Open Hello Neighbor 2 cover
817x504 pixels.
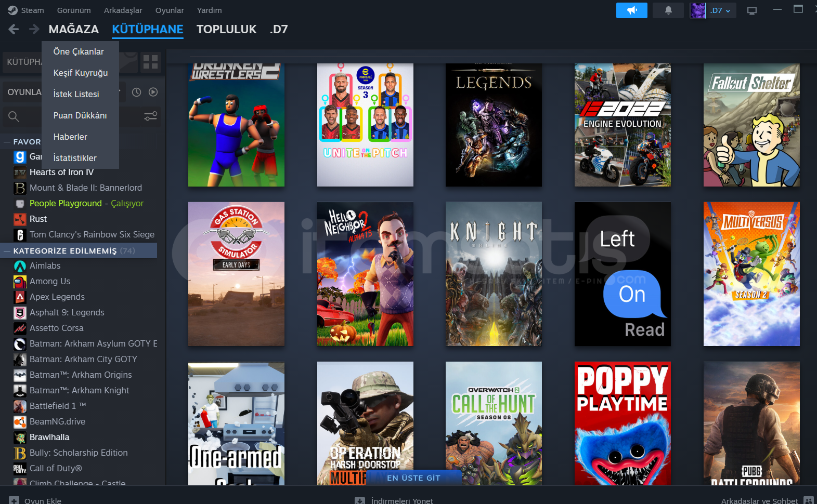tap(365, 274)
